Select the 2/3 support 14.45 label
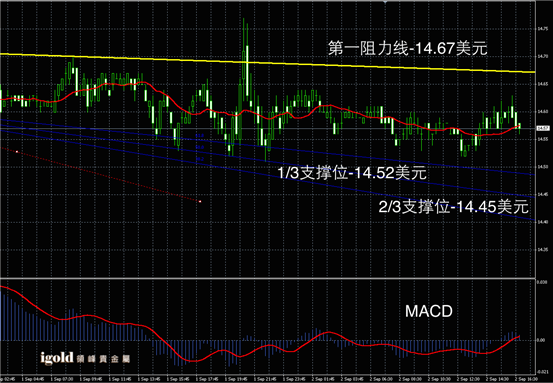553x383 pixels. (x=454, y=207)
